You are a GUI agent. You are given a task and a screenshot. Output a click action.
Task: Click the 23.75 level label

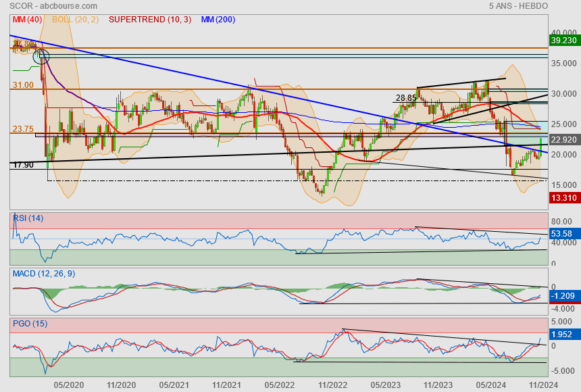[23, 128]
